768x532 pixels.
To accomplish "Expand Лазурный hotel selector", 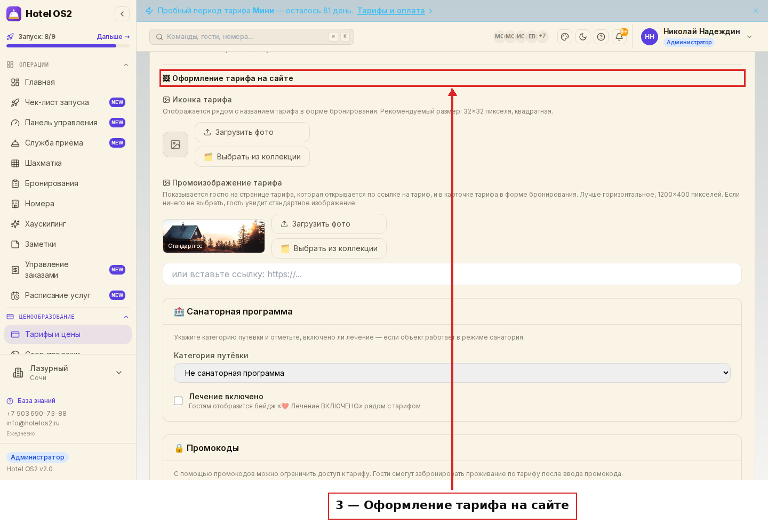I will [68, 373].
